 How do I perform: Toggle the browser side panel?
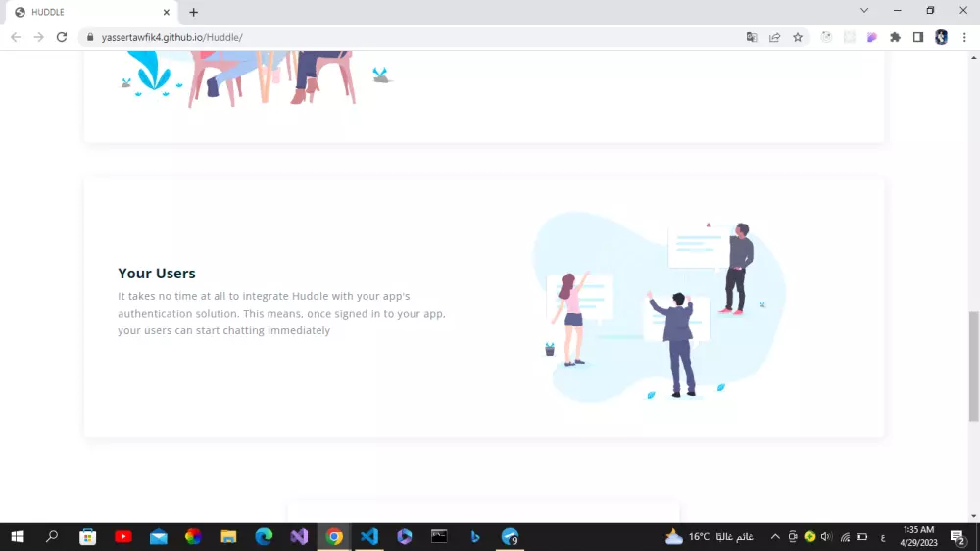coord(918,37)
